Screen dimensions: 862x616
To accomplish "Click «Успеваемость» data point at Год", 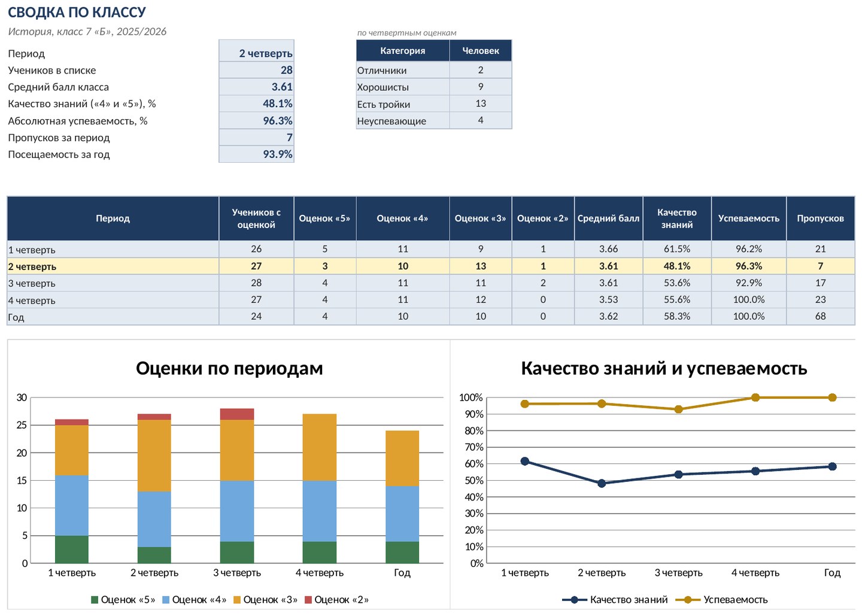I will click(x=832, y=397).
